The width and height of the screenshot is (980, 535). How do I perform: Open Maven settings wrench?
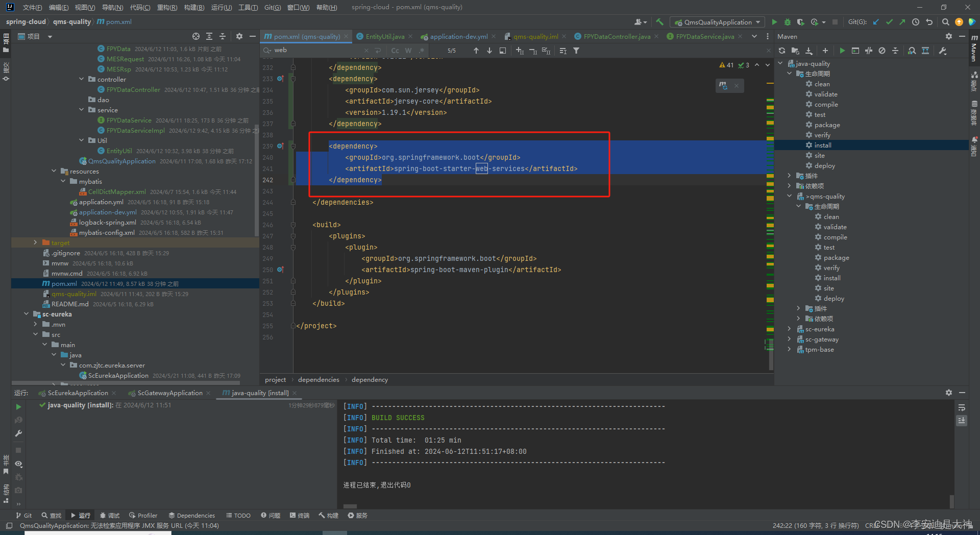(x=943, y=51)
